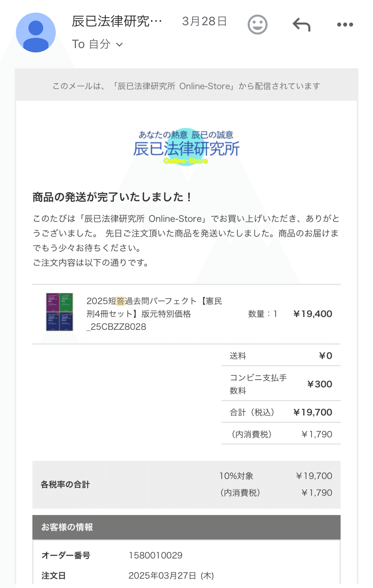Tap the 商品の発送が完了いたしました heading
Screen dimensions: 373x588
[x=112, y=197]
